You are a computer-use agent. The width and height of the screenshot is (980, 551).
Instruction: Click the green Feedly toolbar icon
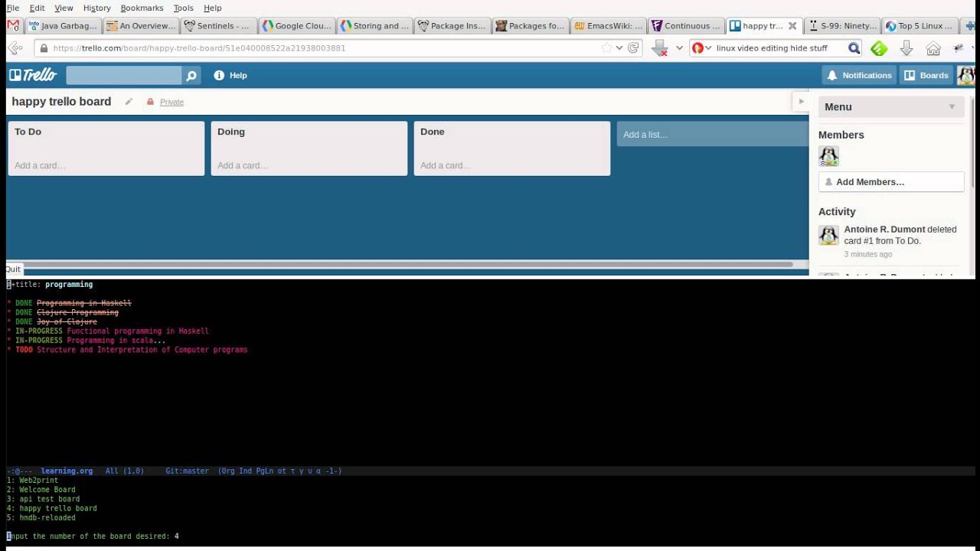(879, 48)
